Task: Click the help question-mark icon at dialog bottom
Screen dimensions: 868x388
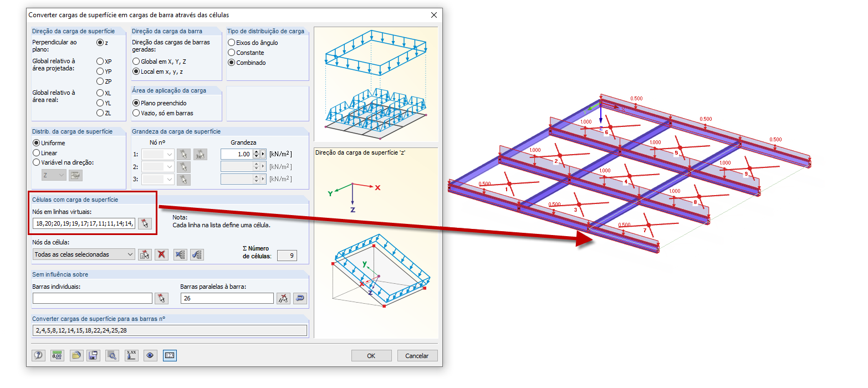Action: click(x=39, y=356)
